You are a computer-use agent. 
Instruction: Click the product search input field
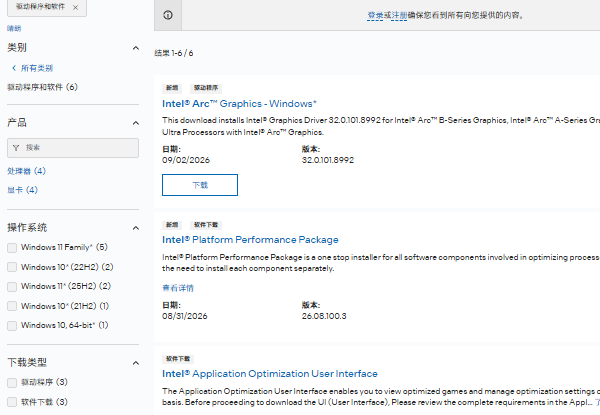[73, 148]
